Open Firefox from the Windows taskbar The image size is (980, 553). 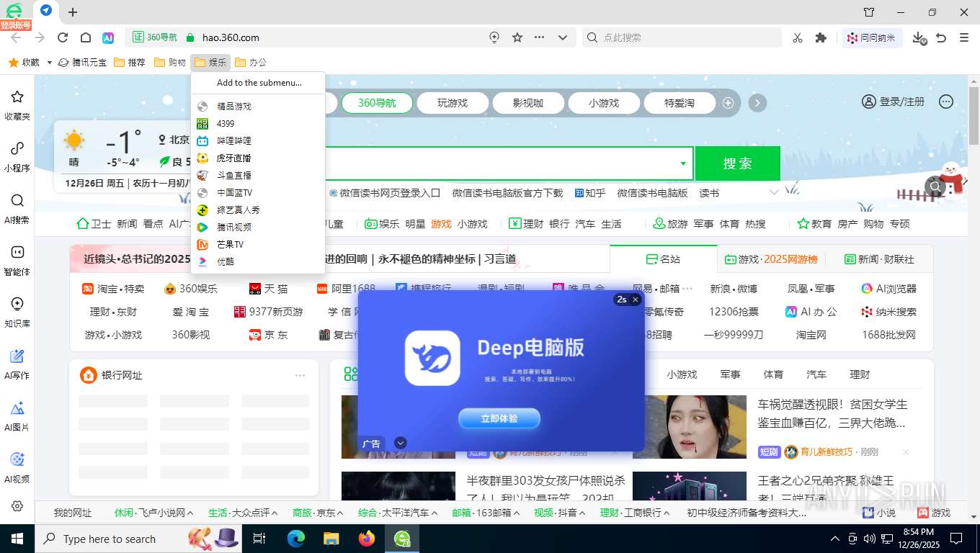click(367, 539)
